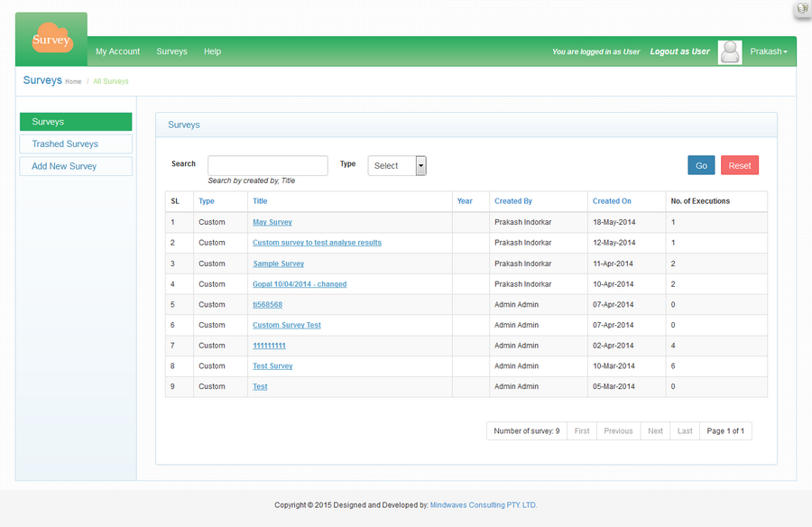Click Search by created by, Title hint
Image resolution: width=812 pixels, height=527 pixels.
[251, 180]
